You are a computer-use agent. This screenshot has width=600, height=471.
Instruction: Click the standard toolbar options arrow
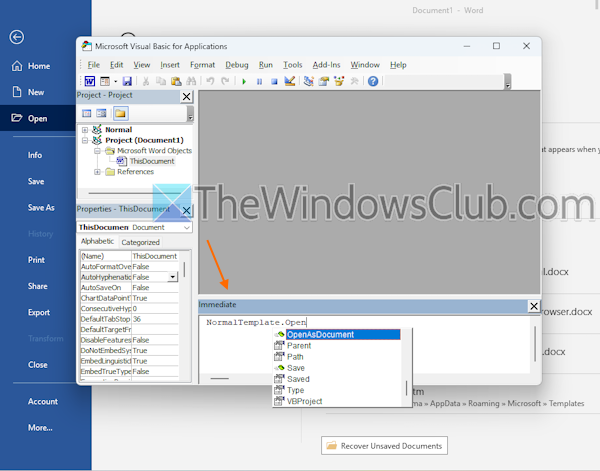508,82
